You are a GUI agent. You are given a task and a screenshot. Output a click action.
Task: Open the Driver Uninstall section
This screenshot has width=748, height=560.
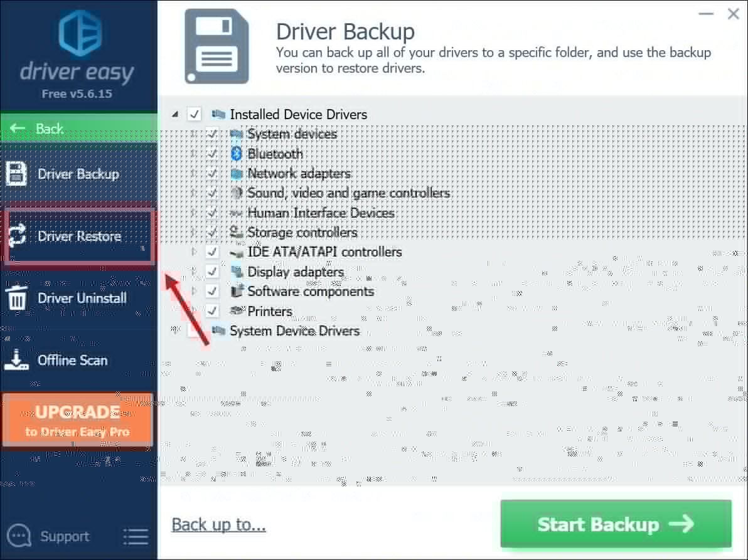tap(78, 298)
